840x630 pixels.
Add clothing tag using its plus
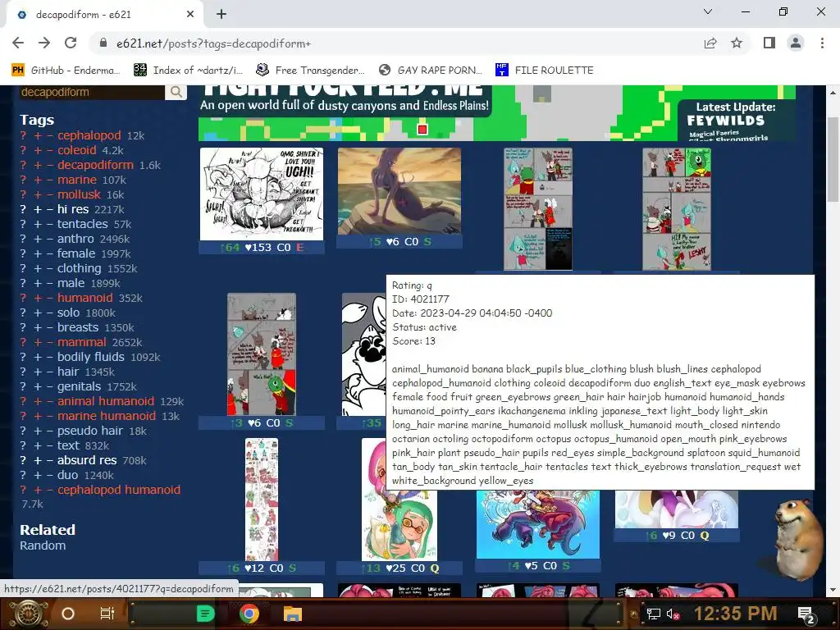38,268
